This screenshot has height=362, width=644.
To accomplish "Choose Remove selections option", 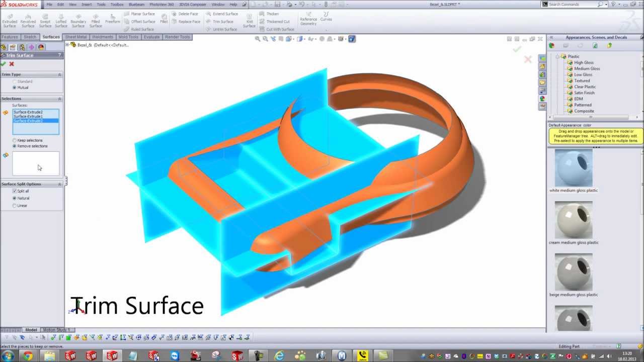I will 30,146.
